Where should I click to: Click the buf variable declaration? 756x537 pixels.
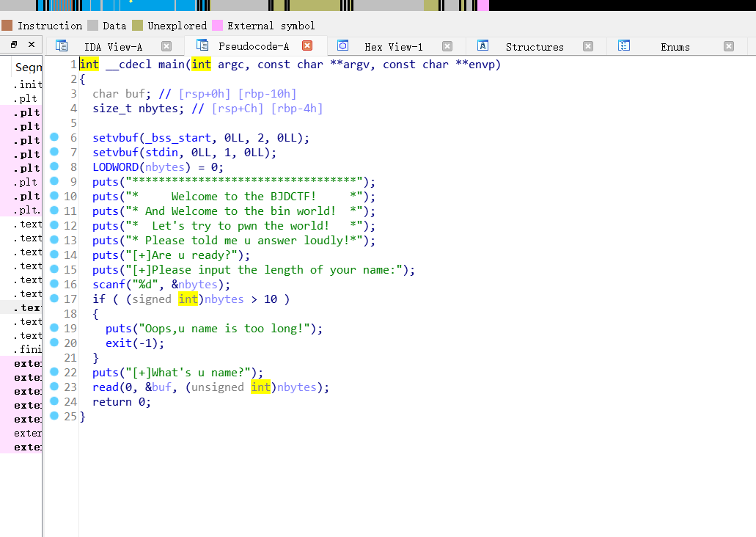click(x=136, y=94)
